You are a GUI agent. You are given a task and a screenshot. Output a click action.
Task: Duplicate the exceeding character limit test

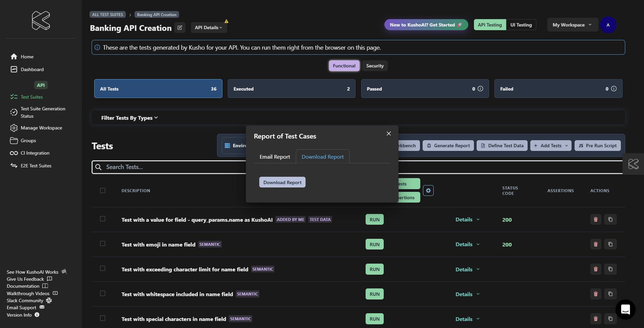point(610,269)
